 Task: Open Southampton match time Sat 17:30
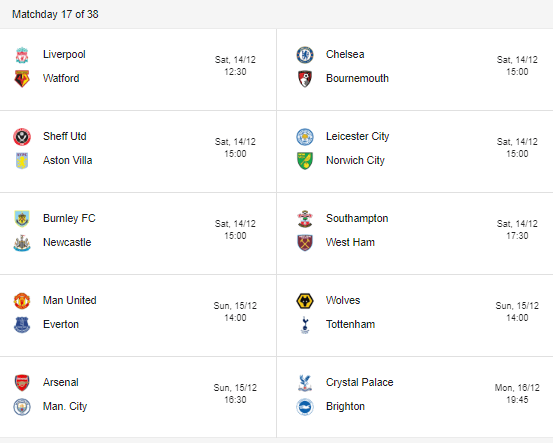tap(517, 230)
